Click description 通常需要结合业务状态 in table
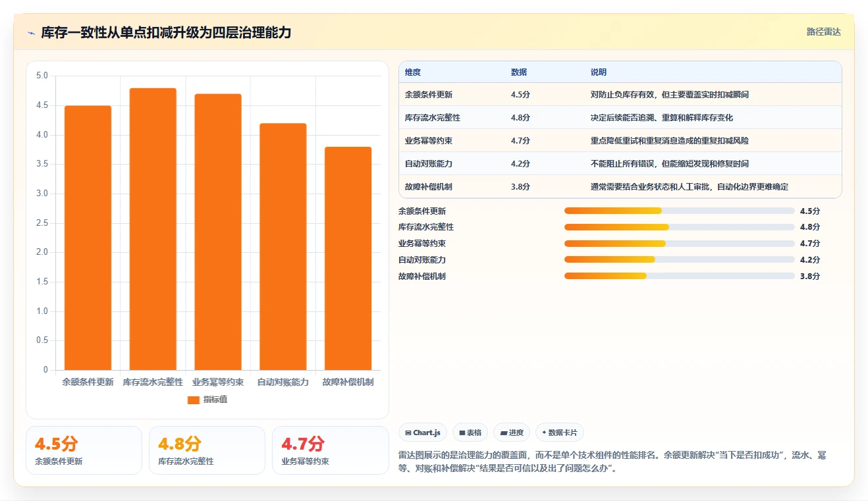The height and width of the screenshot is (501, 868). pyautogui.click(x=690, y=187)
